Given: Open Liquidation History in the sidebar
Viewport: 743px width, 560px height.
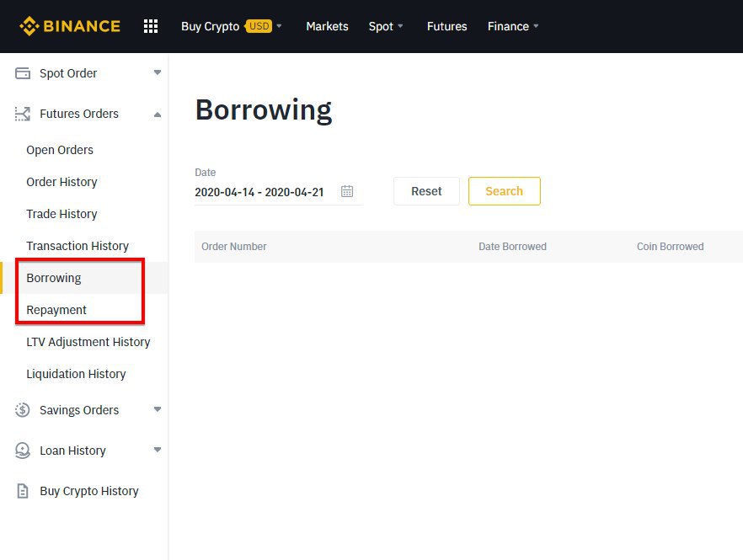Looking at the screenshot, I should 76,374.
